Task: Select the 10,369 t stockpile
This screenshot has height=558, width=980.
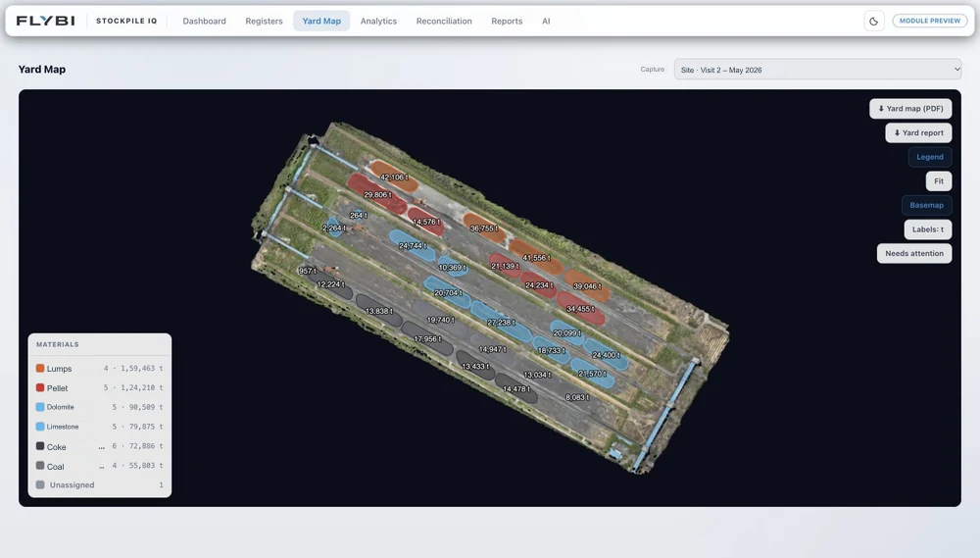Action: pos(453,267)
